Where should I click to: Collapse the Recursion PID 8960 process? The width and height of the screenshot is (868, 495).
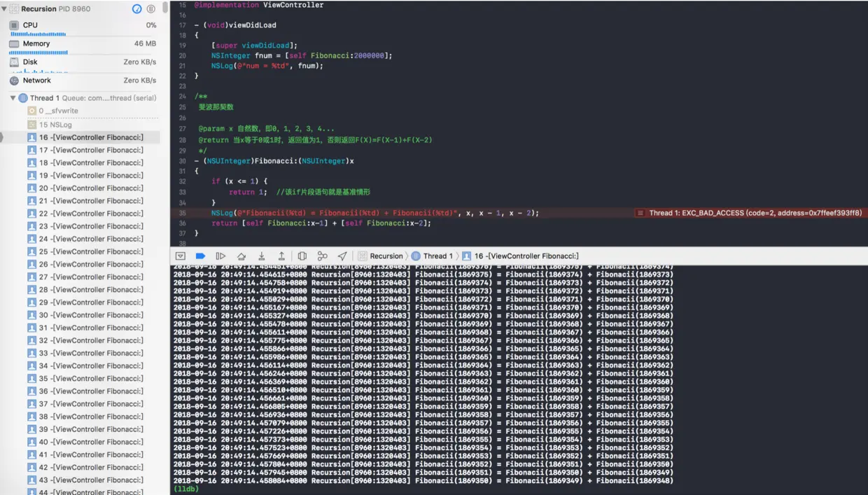4,9
